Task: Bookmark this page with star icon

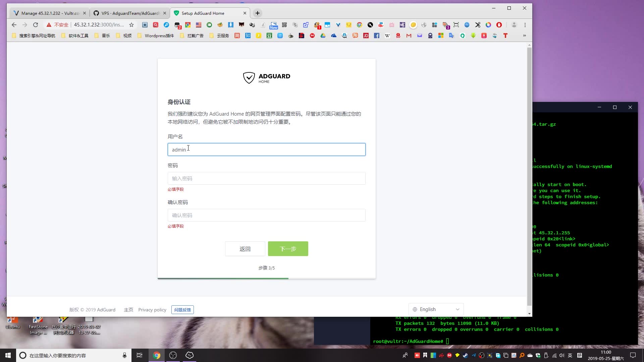Action: click(131, 25)
